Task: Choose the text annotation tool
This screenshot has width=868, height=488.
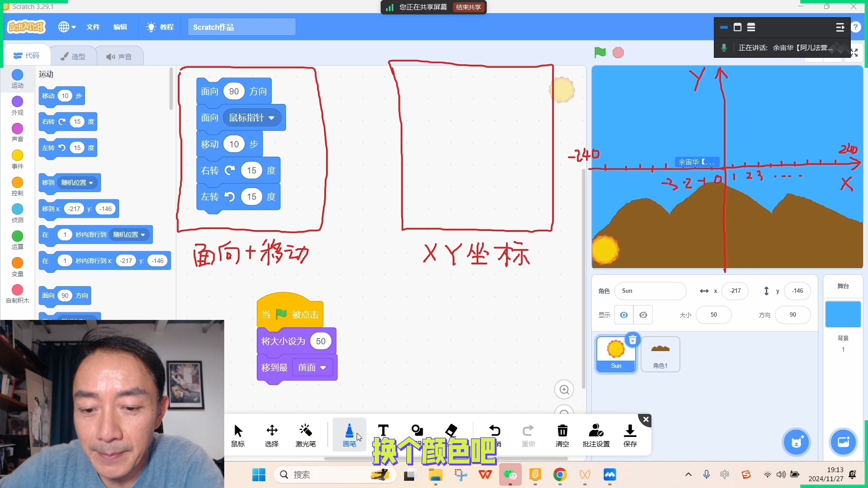Action: (383, 431)
